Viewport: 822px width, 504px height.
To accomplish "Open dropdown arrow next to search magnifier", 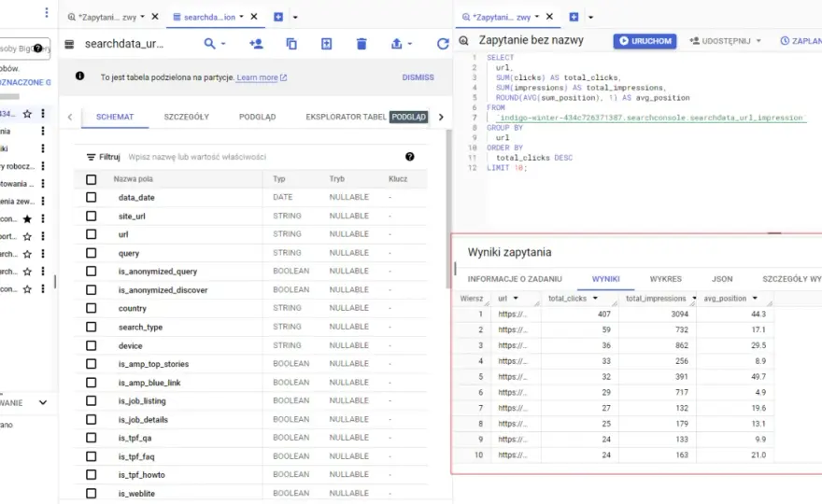I will coord(223,44).
